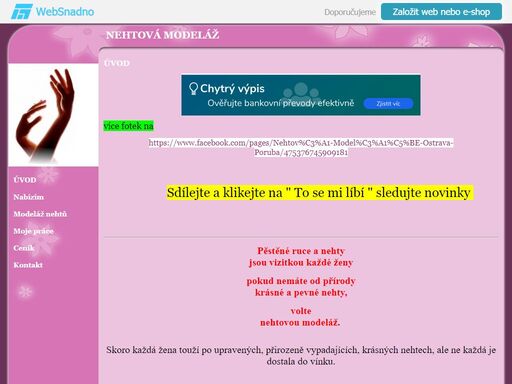
Task: Open the Ceník price list page
Action: pos(24,248)
